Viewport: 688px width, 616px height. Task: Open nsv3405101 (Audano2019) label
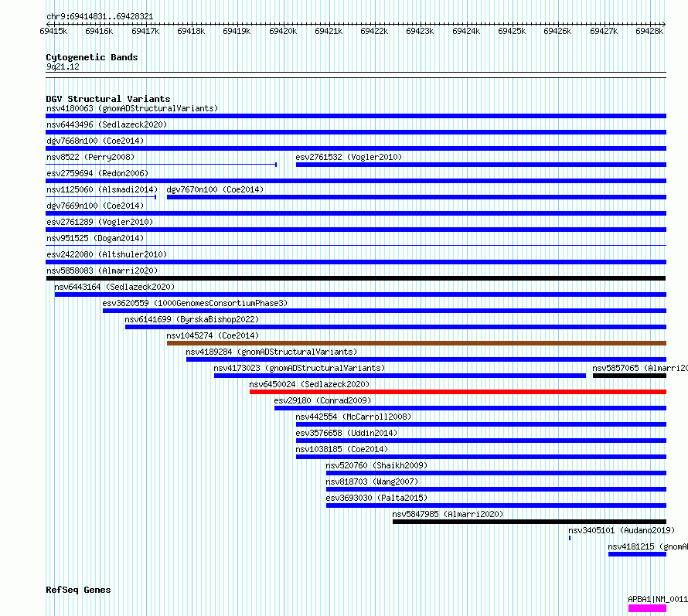(622, 530)
